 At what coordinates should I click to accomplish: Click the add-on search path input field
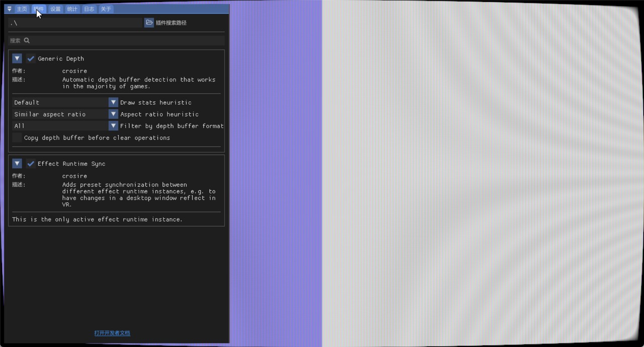tap(75, 23)
